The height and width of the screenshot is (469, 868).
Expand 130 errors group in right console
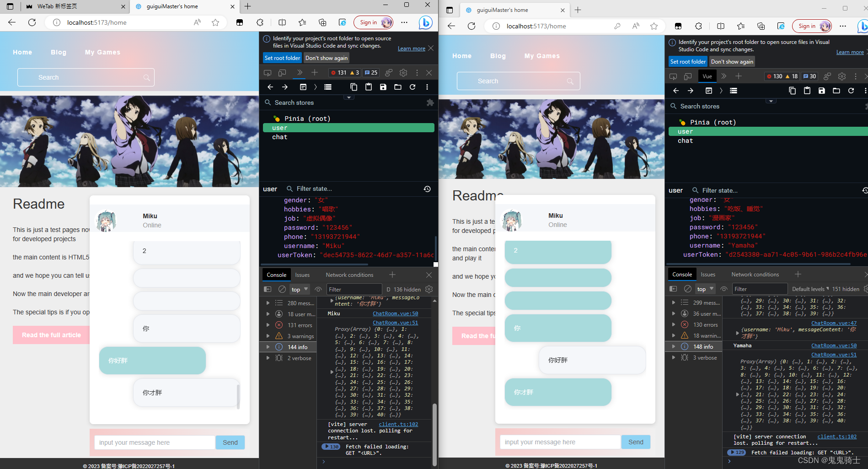tap(673, 324)
